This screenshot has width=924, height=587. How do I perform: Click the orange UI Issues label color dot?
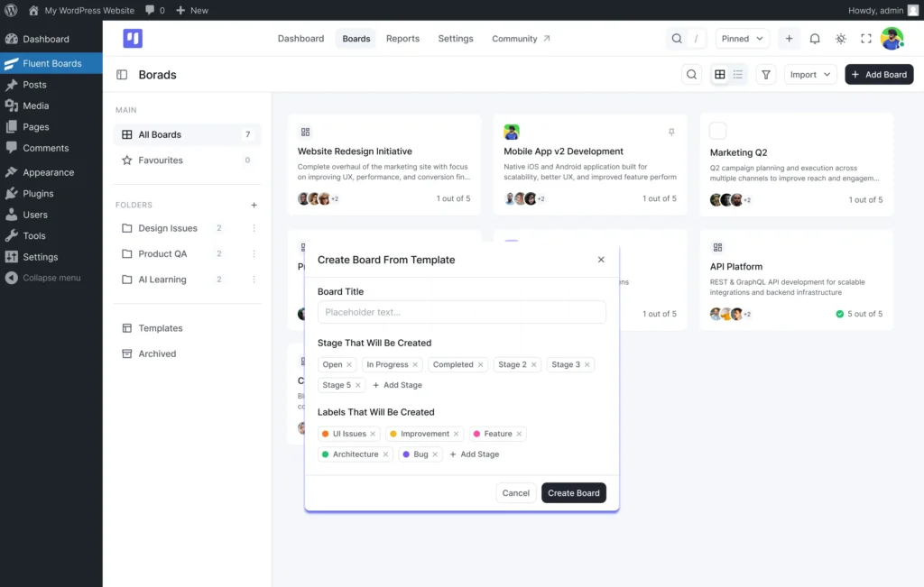pos(325,434)
